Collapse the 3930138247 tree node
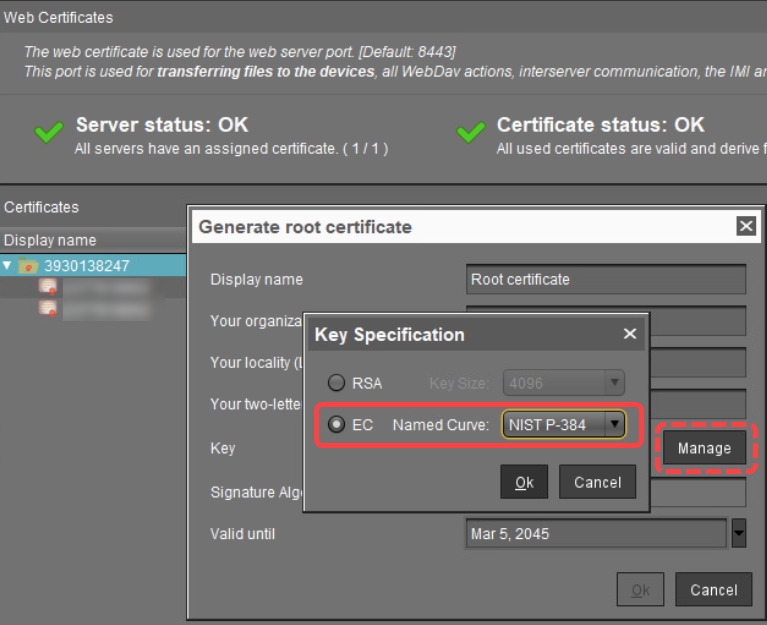 pos(8,266)
